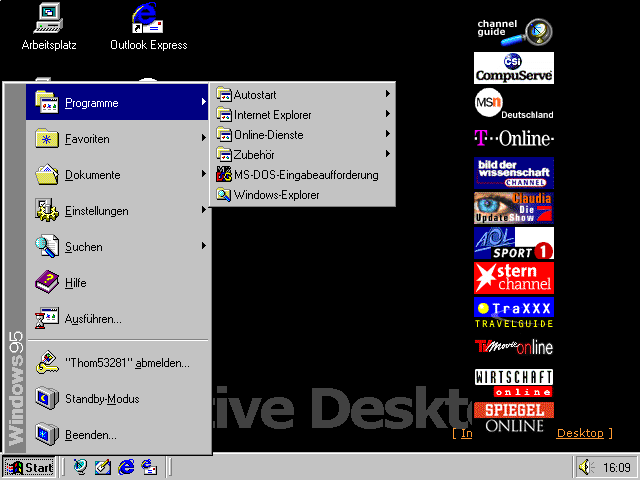This screenshot has width=640, height=480.
Task: Click the Desktop link on Active Desktop
Action: (x=580, y=433)
